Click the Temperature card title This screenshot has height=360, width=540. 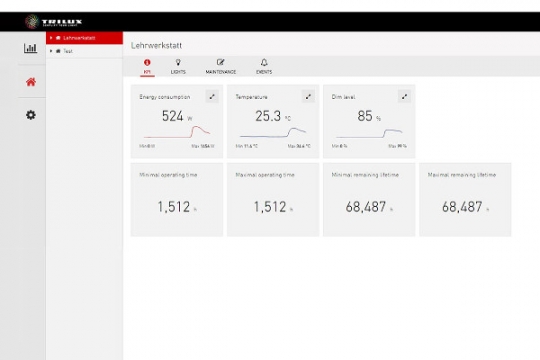point(251,97)
